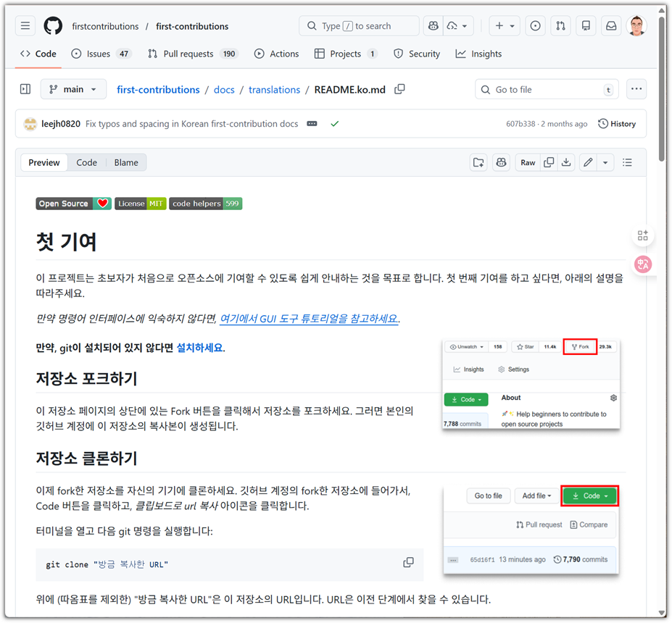Open the Issues tab
This screenshot has height=623, width=672.
101,54
